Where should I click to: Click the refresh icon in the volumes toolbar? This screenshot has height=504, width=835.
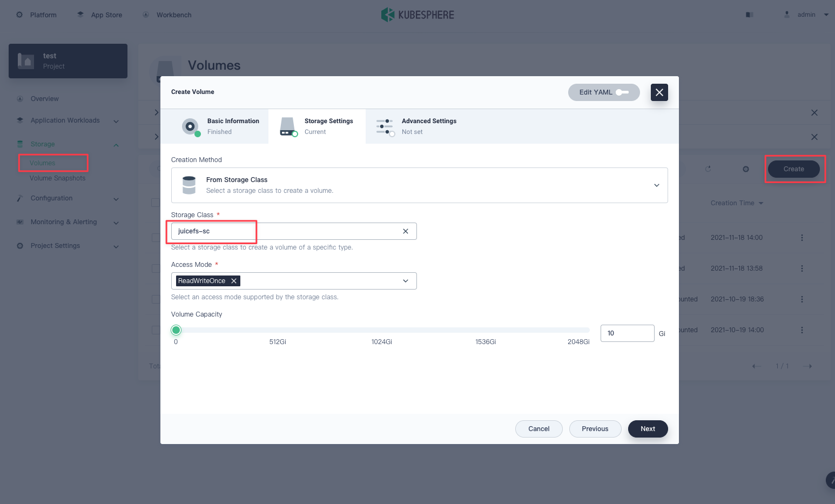coord(708,169)
